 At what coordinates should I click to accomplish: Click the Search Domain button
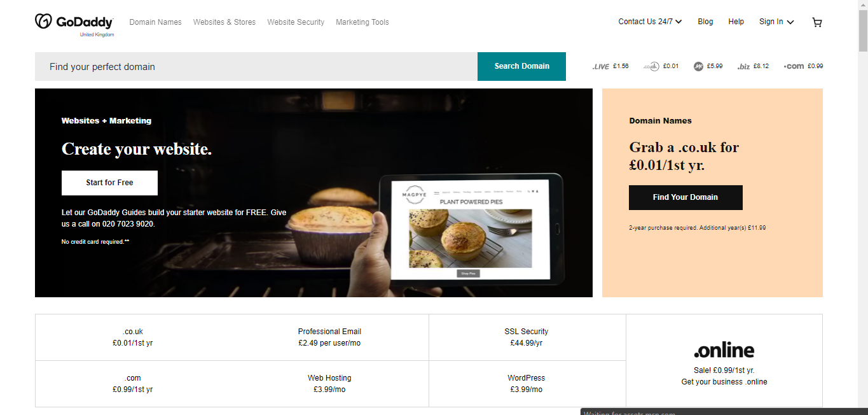[521, 66]
